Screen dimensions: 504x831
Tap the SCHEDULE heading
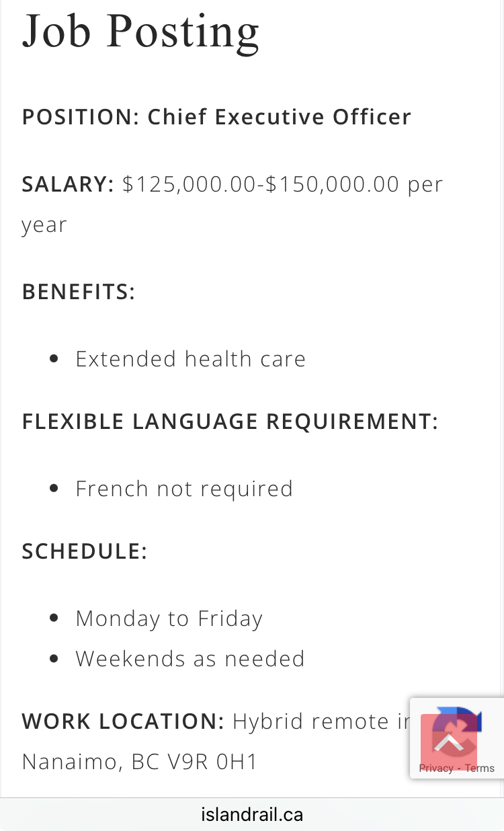coord(85,551)
